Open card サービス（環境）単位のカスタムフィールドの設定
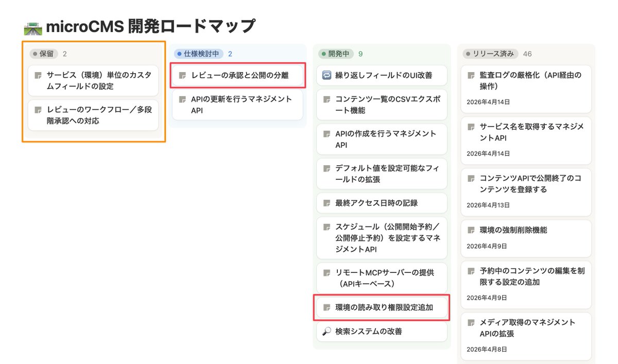Screen dimensions: 618x364 [93, 80]
